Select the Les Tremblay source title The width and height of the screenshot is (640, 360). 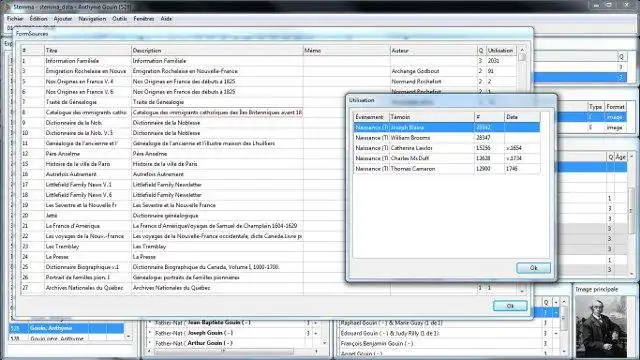pos(62,247)
